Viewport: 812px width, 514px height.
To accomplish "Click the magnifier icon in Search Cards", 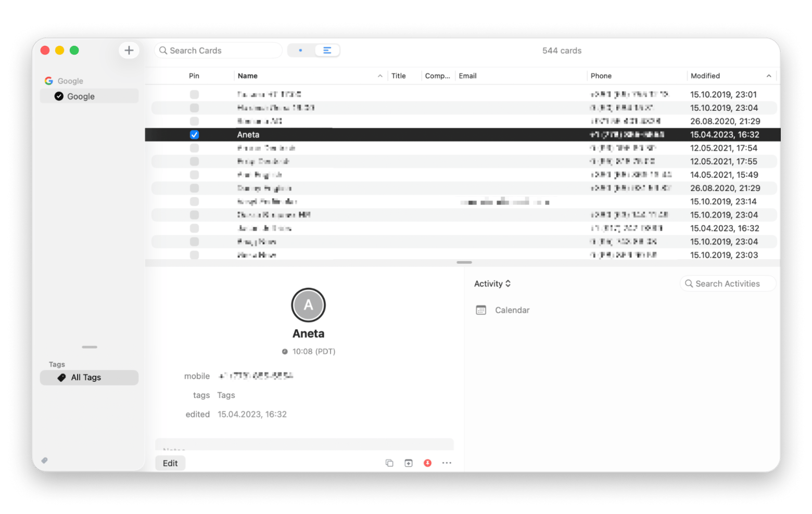I will (163, 50).
